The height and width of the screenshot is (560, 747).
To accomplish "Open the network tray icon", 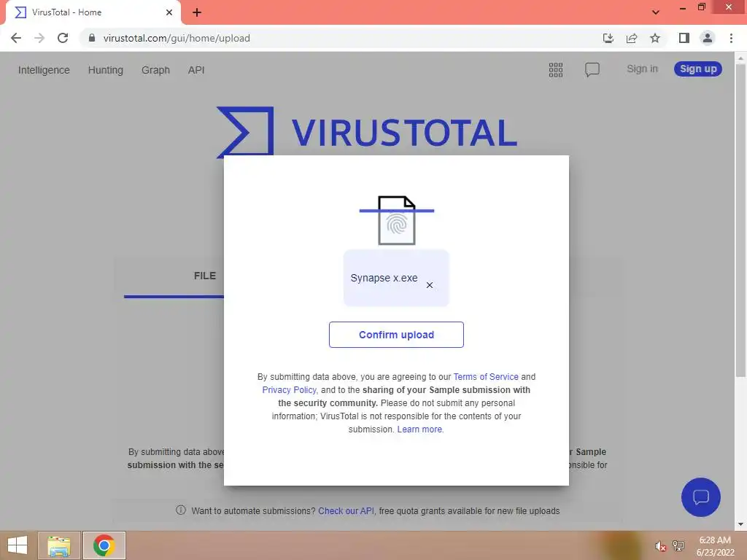I will [678, 545].
